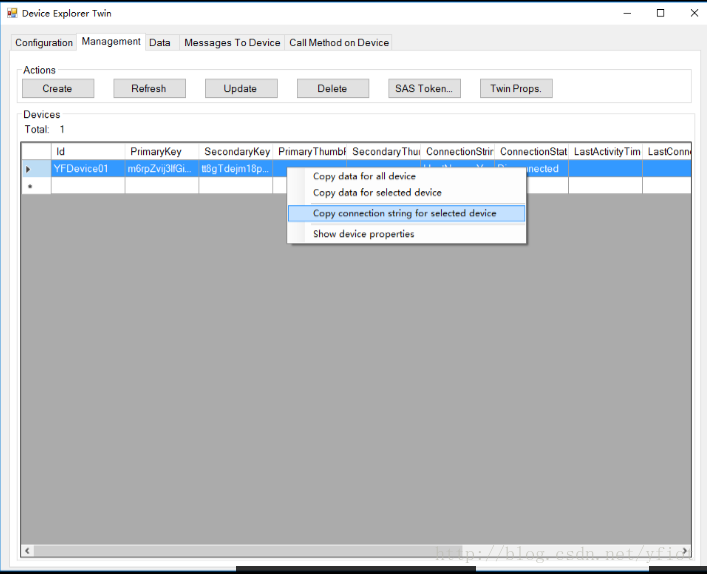Click the scrollbar right arrow
The width and height of the screenshot is (707, 574).
[684, 551]
